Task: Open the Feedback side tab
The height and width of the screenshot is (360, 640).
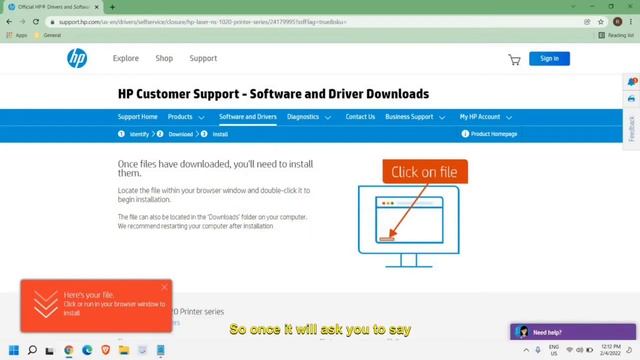Action: 631,129
